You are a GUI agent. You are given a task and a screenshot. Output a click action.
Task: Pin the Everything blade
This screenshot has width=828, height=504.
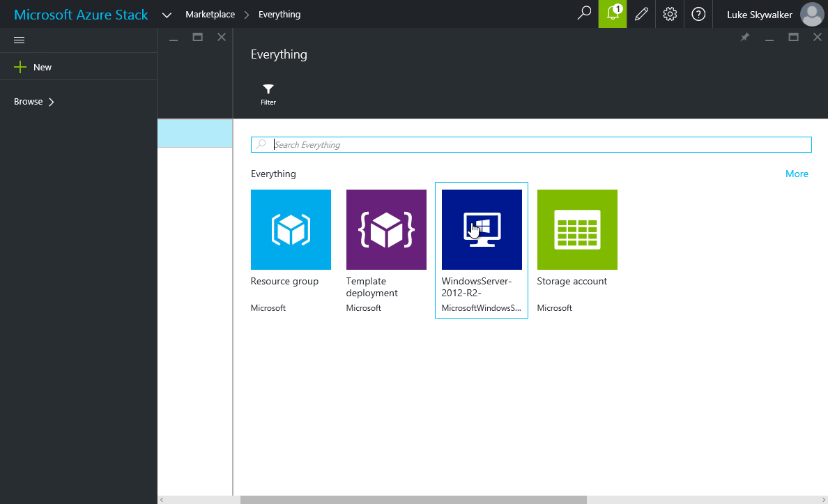pyautogui.click(x=744, y=37)
